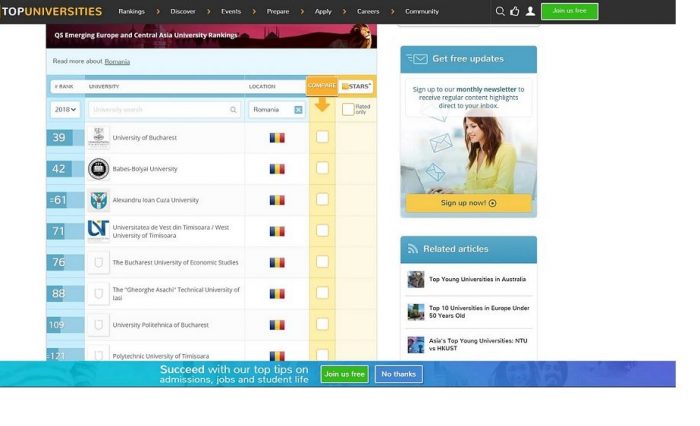Viewport: 700px width, 426px height.
Task: Enable the Rated only checkbox
Action: click(348, 109)
